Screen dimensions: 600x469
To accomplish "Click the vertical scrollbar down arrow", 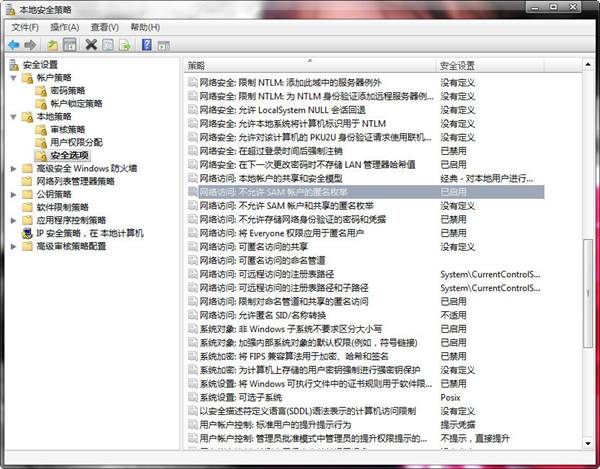I will pos(588,443).
